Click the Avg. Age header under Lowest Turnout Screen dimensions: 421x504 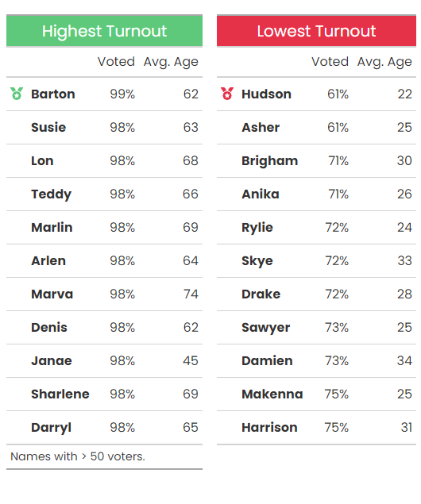[384, 62]
